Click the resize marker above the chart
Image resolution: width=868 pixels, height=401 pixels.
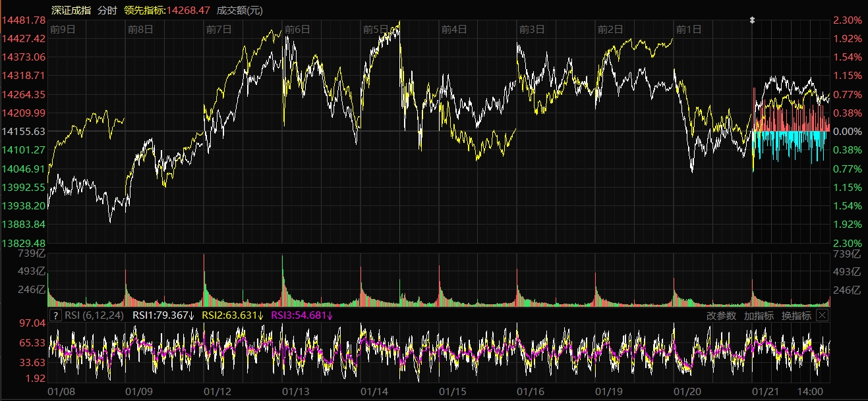coord(752,20)
